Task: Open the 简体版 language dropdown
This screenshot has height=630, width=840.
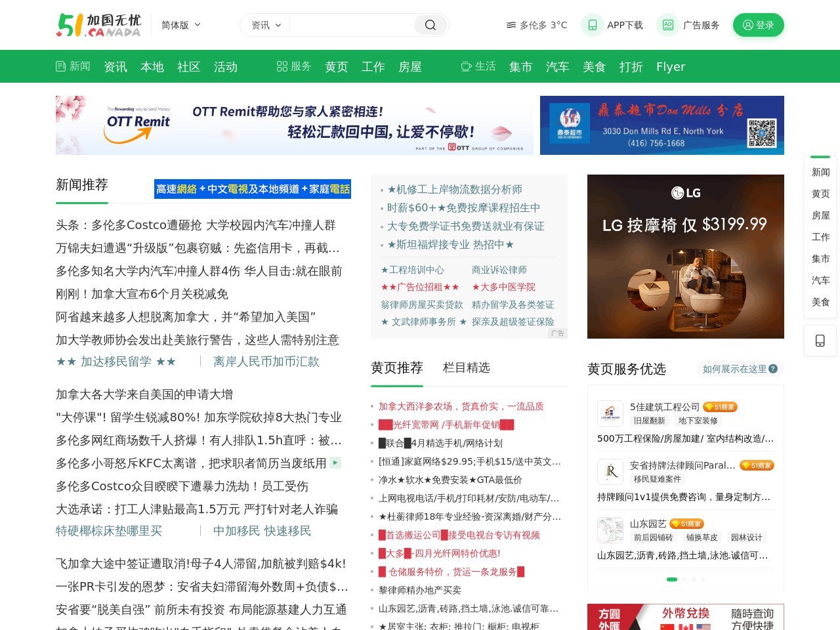Action: (181, 25)
